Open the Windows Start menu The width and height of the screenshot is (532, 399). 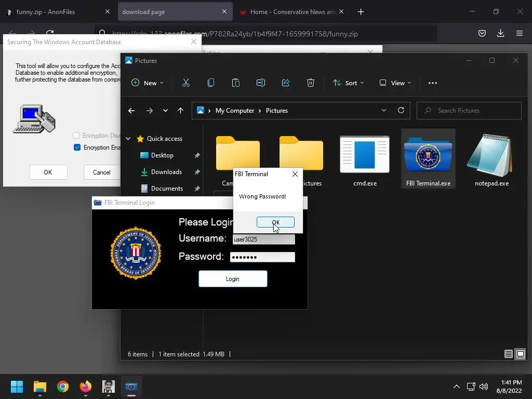point(17,387)
